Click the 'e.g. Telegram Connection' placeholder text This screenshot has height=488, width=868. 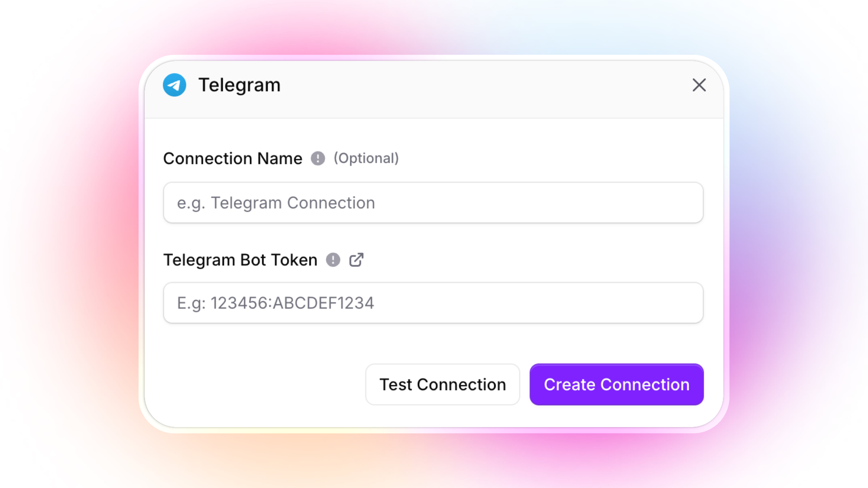point(276,203)
